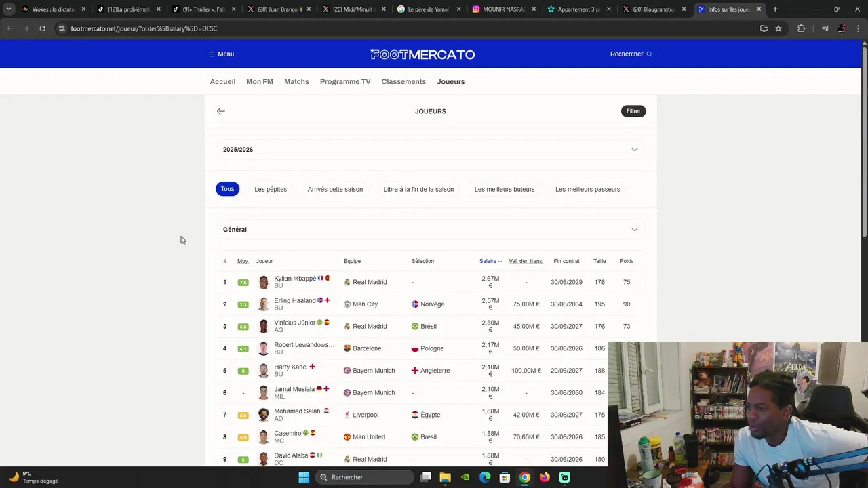This screenshot has height=488, width=868.
Task: Open the weather widget showing 9°C
Action: click(34, 477)
